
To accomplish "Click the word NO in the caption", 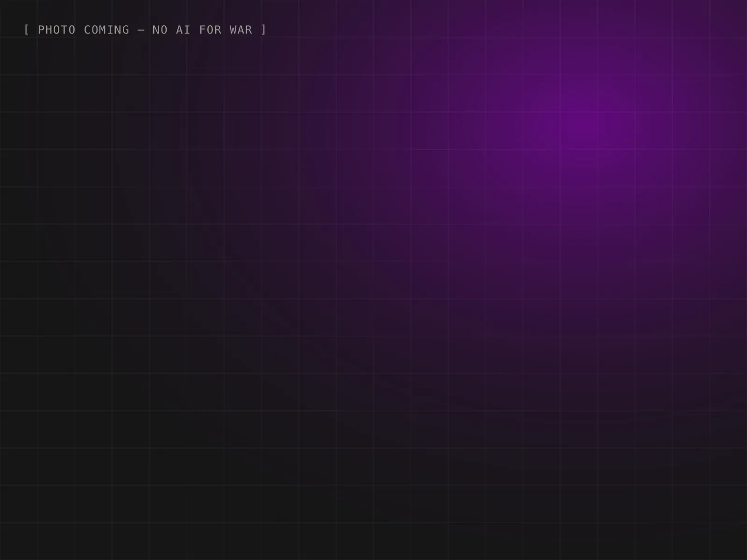I will [x=160, y=30].
